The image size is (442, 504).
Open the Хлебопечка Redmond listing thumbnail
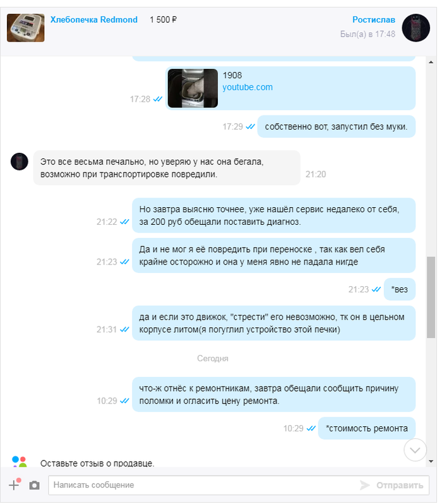coord(26,28)
